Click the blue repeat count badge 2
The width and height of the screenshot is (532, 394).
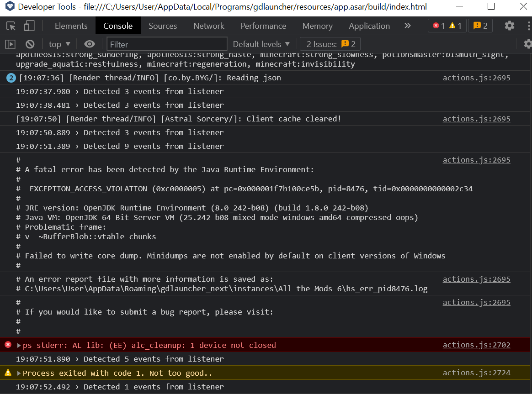[11, 78]
